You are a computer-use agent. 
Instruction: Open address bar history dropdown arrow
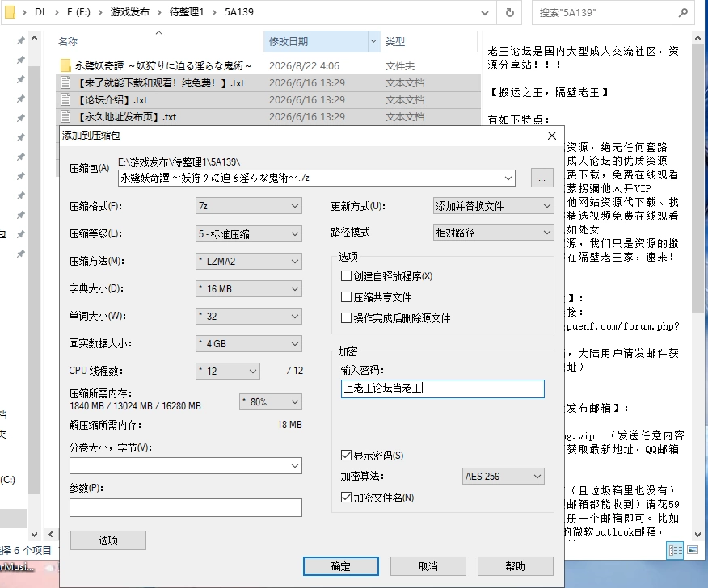point(485,13)
